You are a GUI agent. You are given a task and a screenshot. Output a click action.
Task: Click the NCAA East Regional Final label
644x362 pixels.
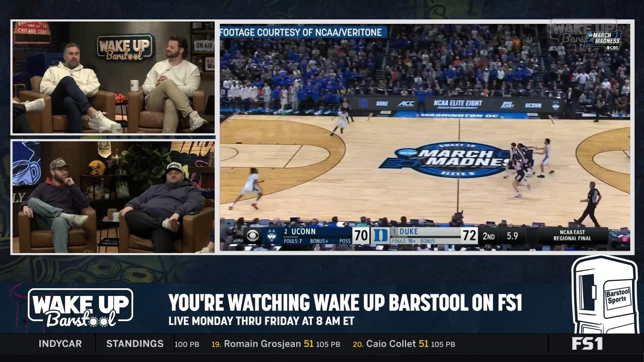(572, 235)
